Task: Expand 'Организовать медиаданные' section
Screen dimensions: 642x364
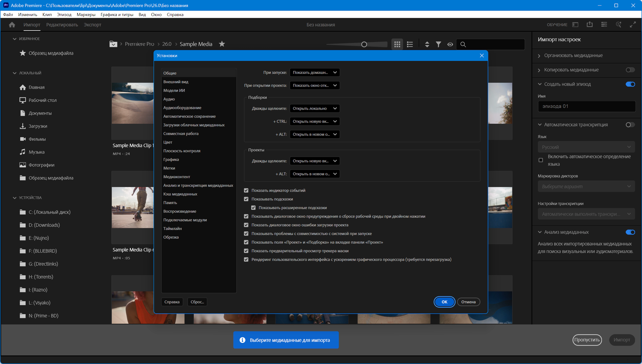Action: (x=573, y=55)
